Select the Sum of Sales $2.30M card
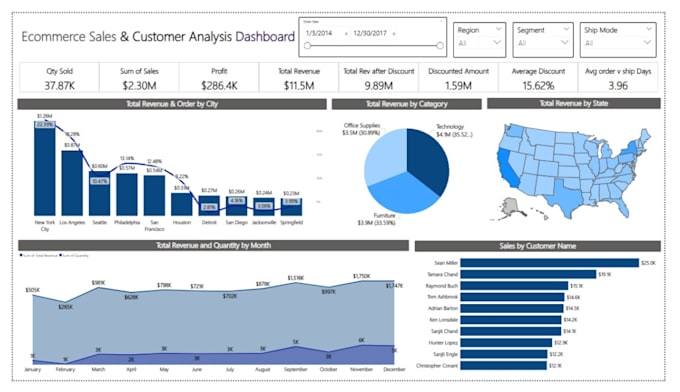 pos(139,78)
